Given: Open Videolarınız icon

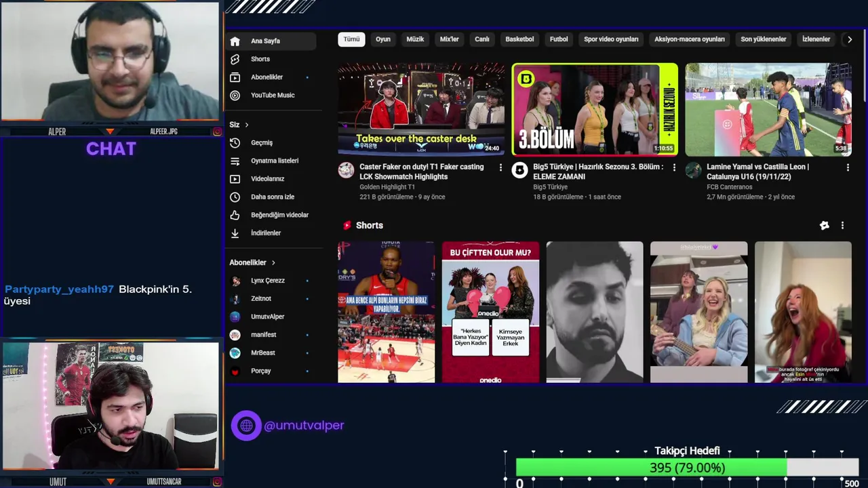Looking at the screenshot, I should [235, 179].
